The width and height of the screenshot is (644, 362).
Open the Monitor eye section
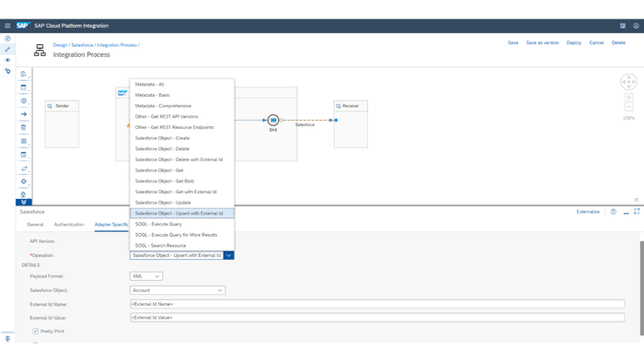click(x=7, y=60)
